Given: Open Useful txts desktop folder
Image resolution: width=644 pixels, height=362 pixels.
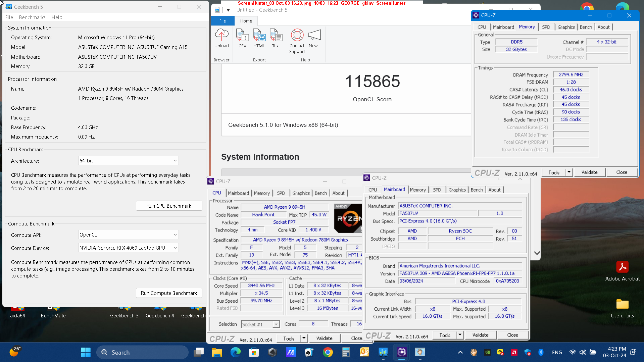Looking at the screenshot, I should (x=622, y=308).
